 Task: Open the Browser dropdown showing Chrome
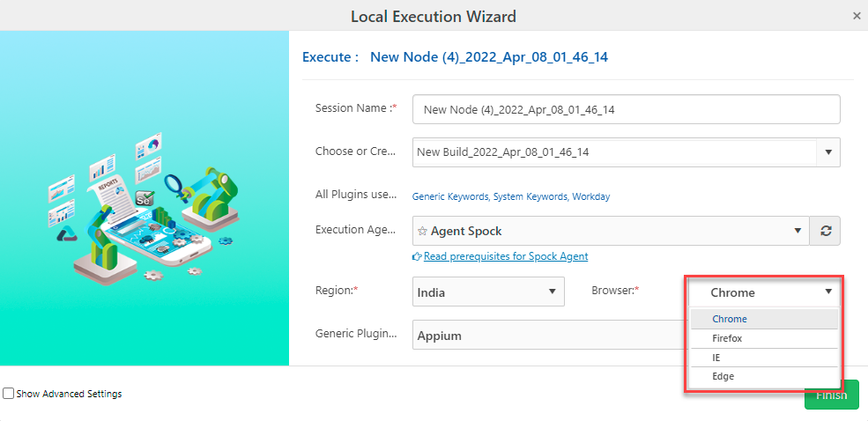click(764, 292)
